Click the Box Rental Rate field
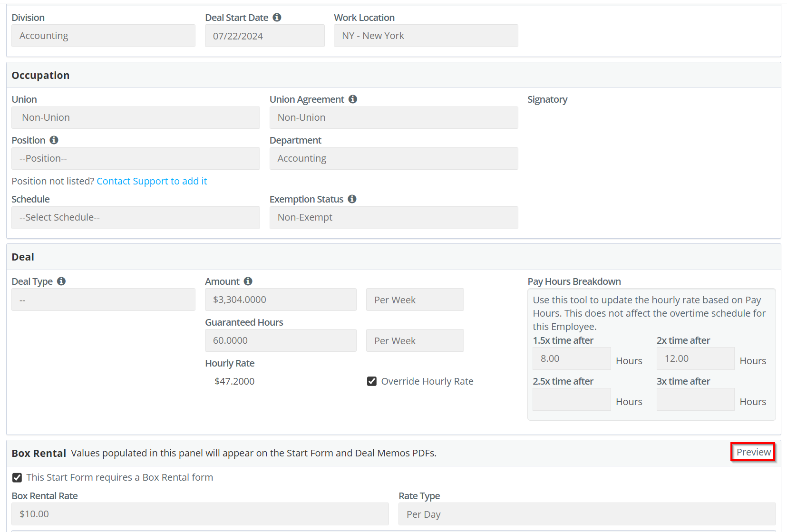 200,514
